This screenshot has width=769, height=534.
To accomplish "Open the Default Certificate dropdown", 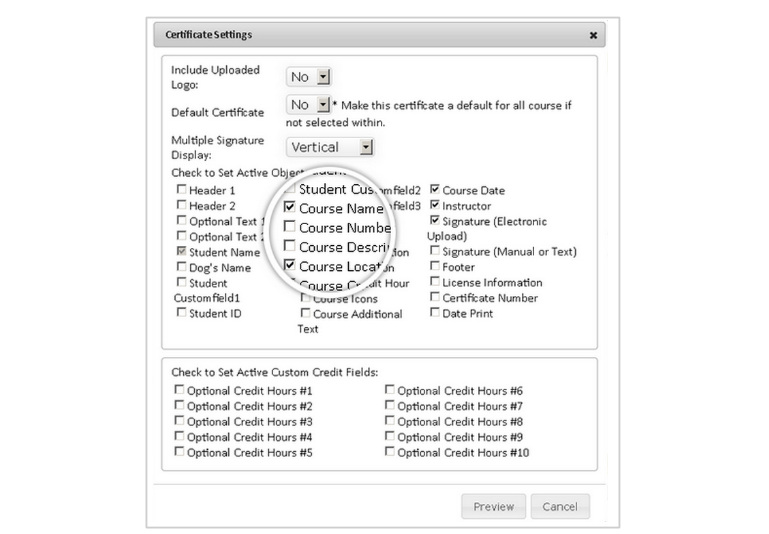I will tap(308, 104).
